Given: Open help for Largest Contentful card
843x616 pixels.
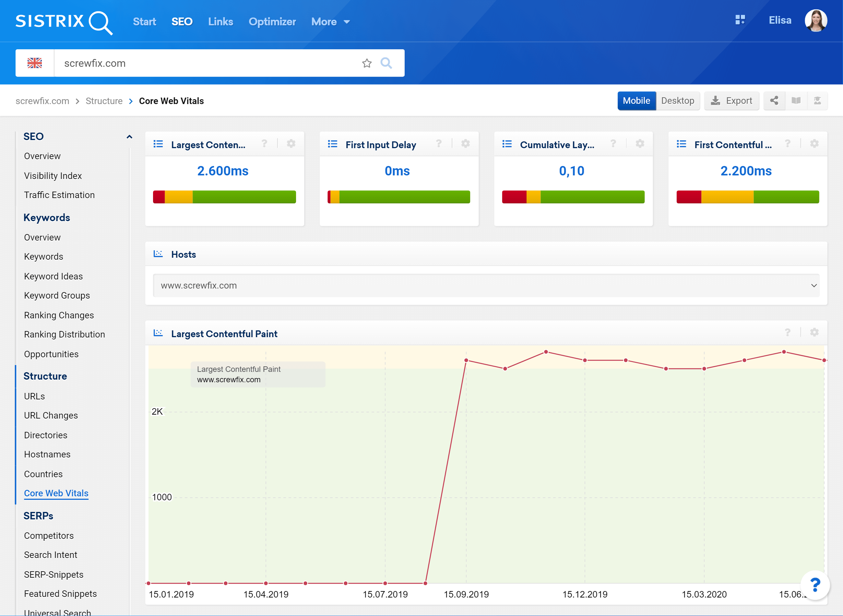Looking at the screenshot, I should pyautogui.click(x=264, y=144).
